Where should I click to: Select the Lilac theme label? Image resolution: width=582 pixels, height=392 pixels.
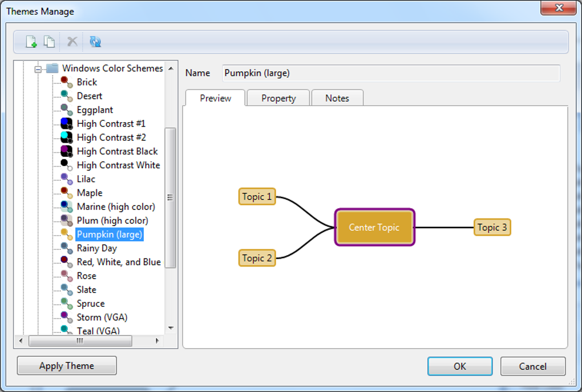[x=86, y=179]
